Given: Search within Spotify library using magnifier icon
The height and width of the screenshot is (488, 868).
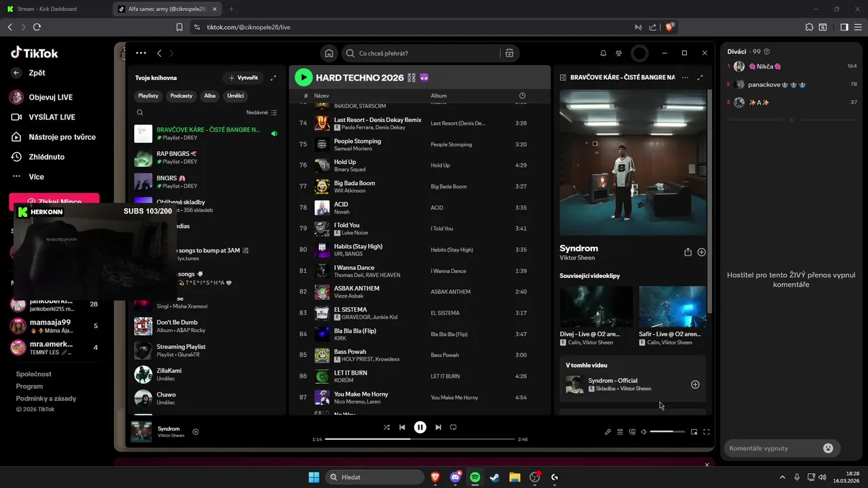Looking at the screenshot, I should coord(140,113).
